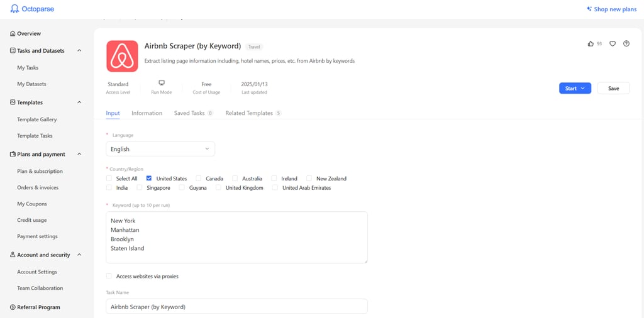Uncheck the United States checkbox
644x318 pixels.
(x=149, y=178)
